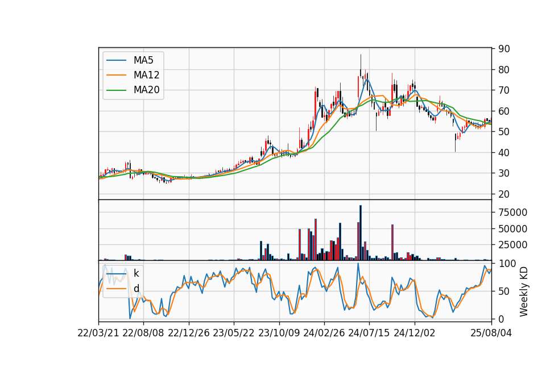
Task: Click the MA20 green legend line sample
Action: pyautogui.click(x=116, y=90)
